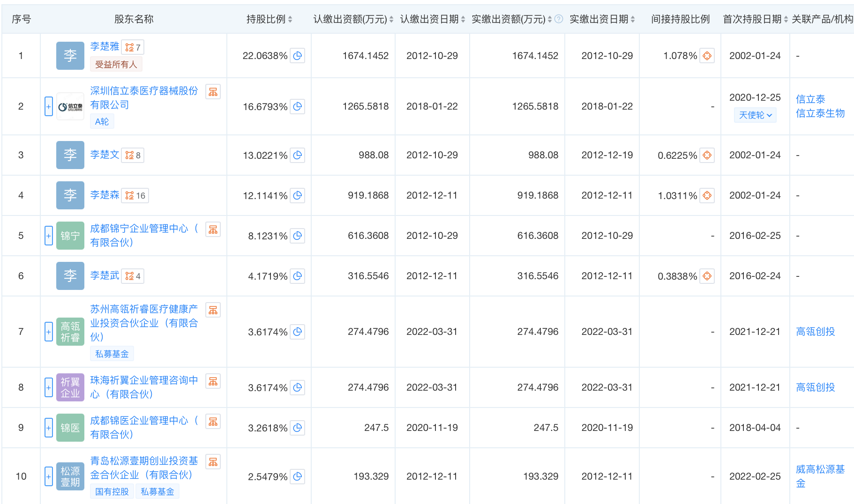Click the 锦医 company avatar thumbnail
The image size is (854, 504).
70,428
